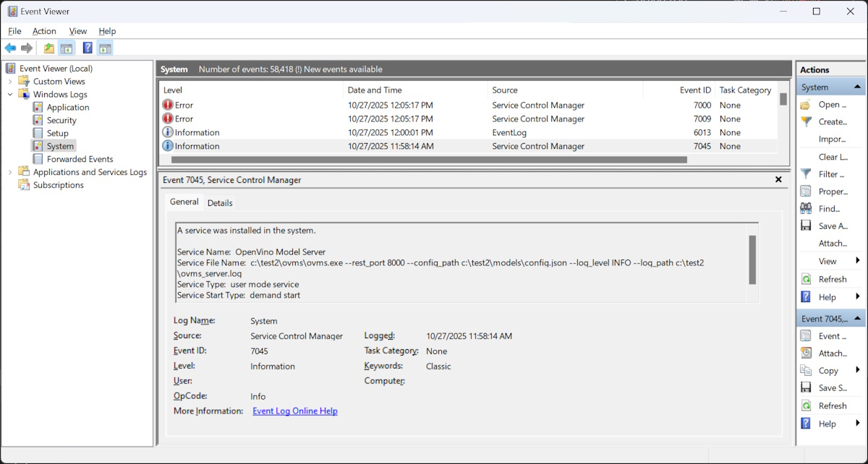Open the Event Log Online Help link
The image size is (868, 464).
pyautogui.click(x=295, y=411)
